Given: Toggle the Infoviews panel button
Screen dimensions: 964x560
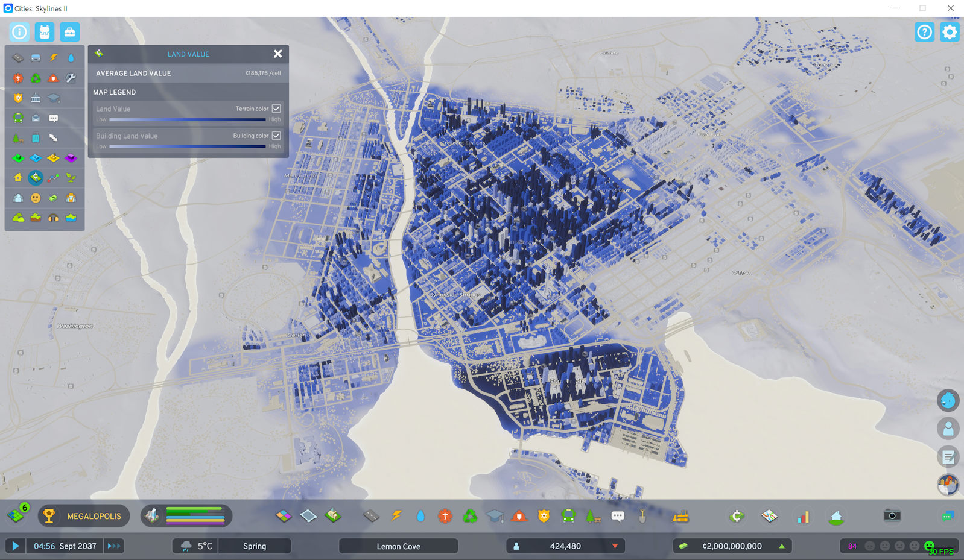Looking at the screenshot, I should [x=19, y=32].
